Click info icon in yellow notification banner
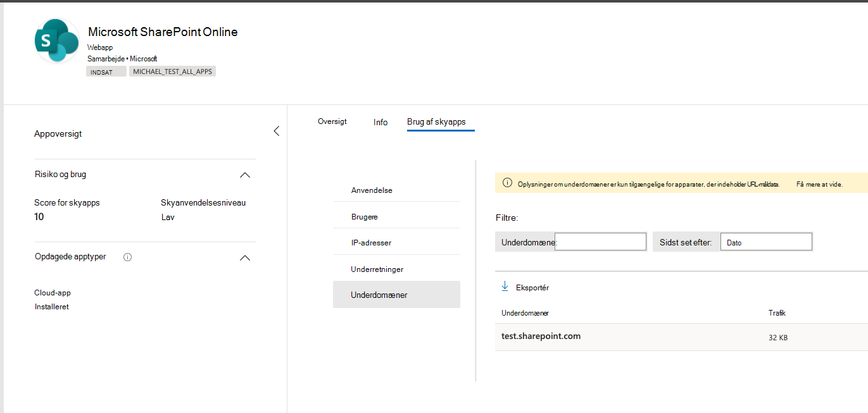This screenshot has height=413, width=868. [x=506, y=183]
